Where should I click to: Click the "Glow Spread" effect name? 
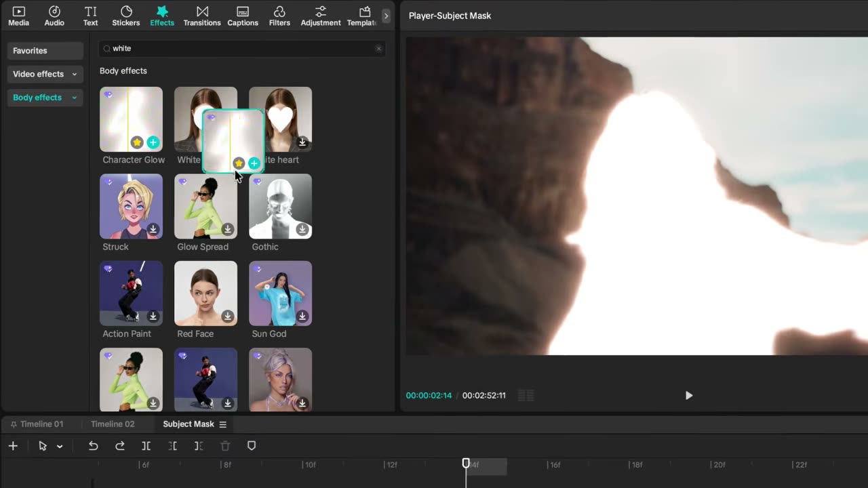point(203,247)
